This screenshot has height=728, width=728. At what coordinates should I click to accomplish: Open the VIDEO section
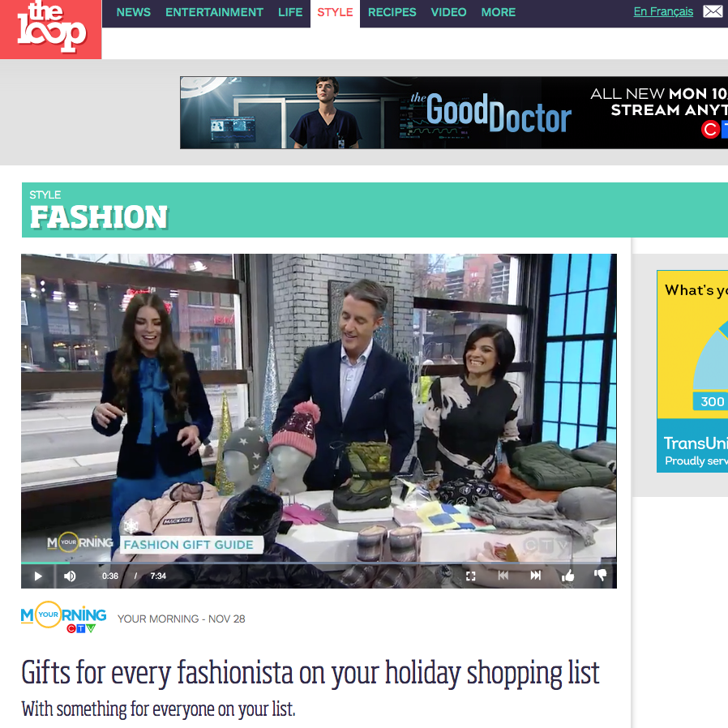coord(448,12)
